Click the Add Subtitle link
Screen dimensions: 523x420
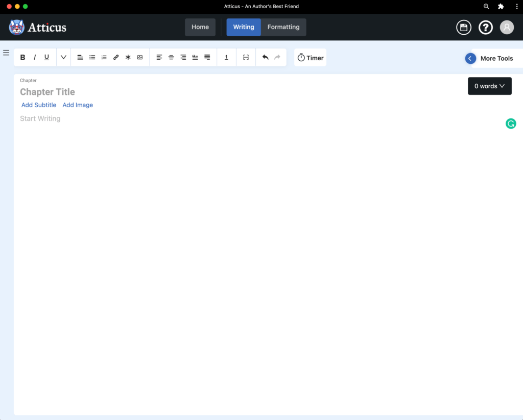[39, 105]
